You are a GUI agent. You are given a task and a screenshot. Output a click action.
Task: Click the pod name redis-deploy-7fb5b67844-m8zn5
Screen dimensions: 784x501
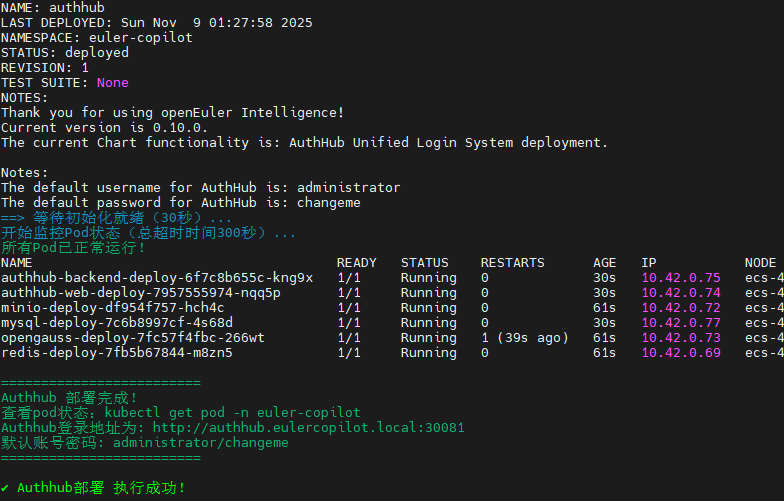pyautogui.click(x=117, y=353)
